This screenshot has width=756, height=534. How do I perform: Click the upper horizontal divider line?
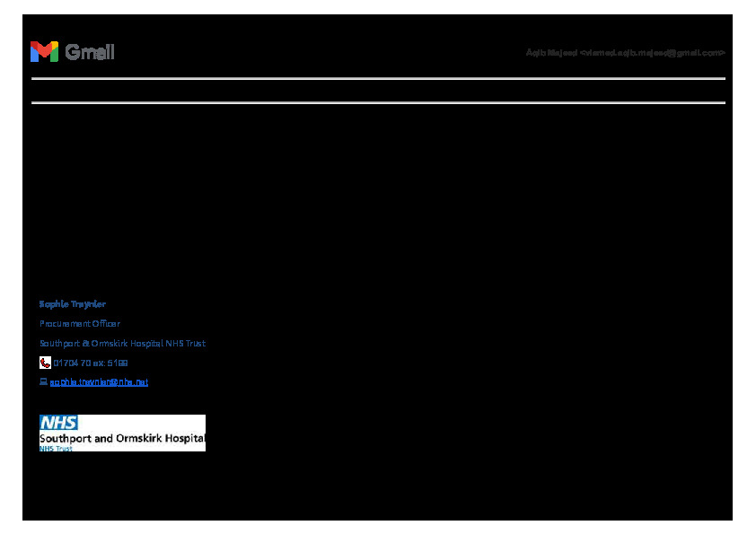[x=377, y=79]
